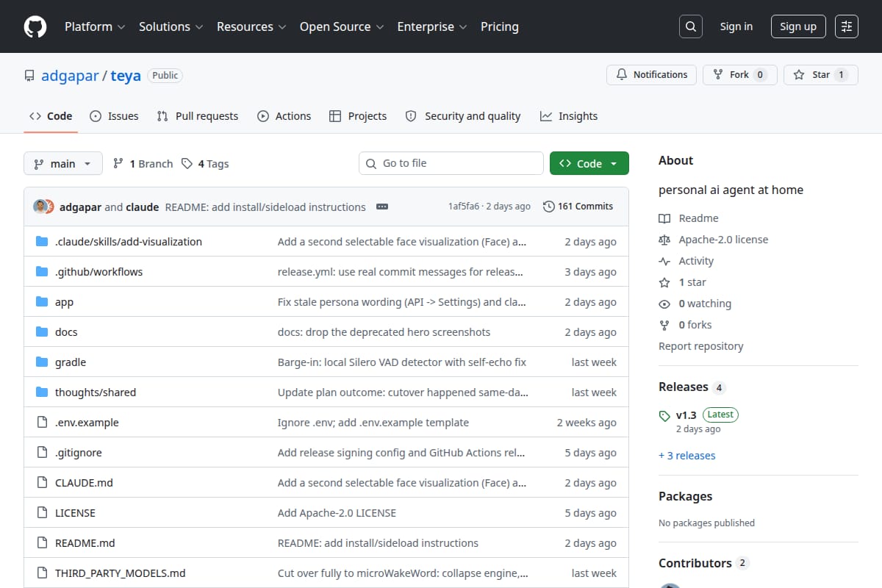Open the 1 star link in About

click(x=682, y=282)
